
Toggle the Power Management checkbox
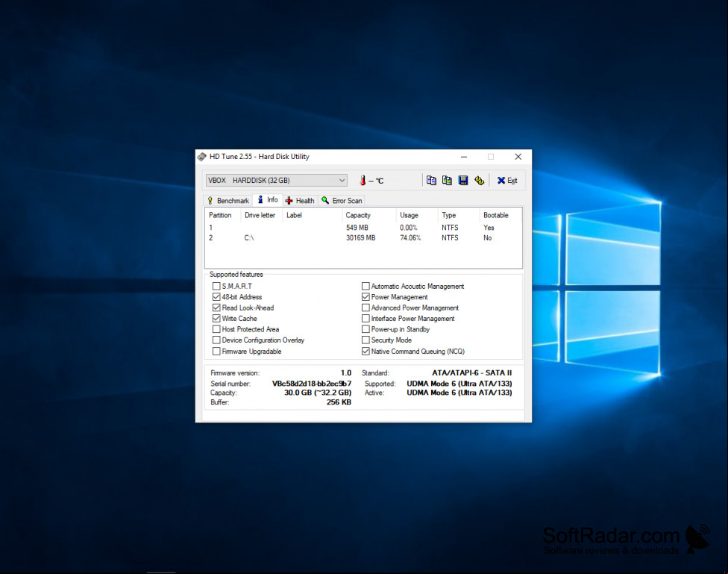[x=365, y=297]
